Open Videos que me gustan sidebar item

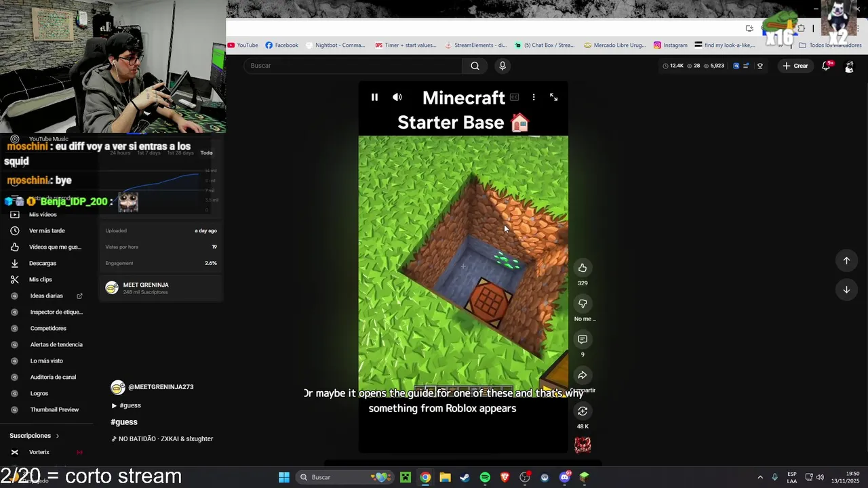(47, 247)
